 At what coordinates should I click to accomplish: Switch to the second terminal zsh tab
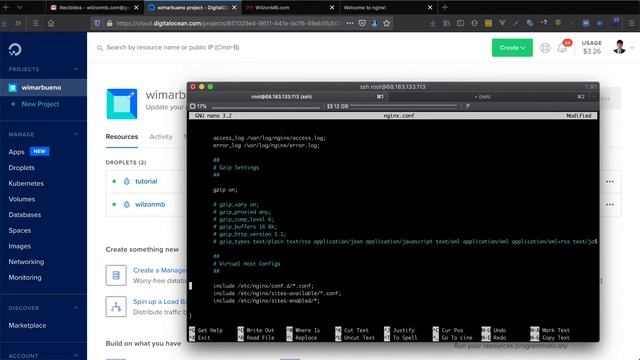pos(488,97)
